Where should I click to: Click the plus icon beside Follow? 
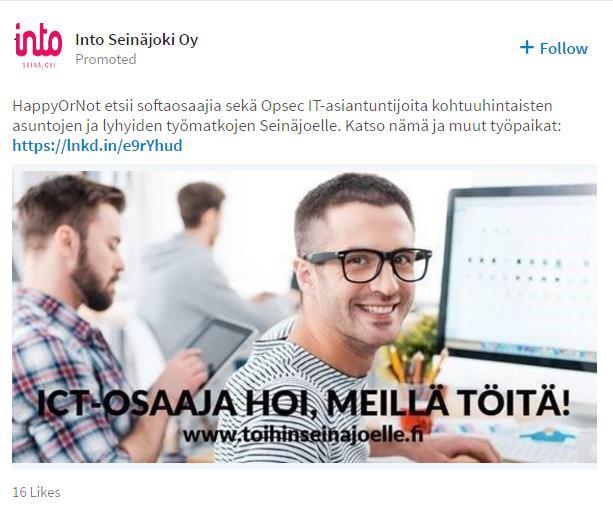[527, 48]
